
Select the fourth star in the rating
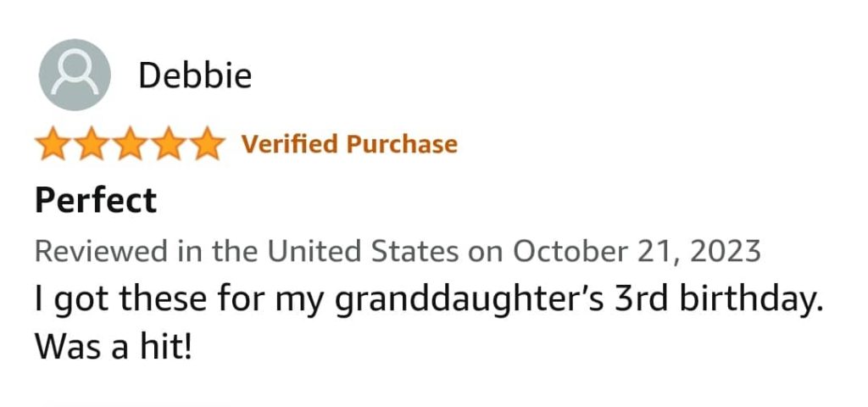pyautogui.click(x=169, y=143)
